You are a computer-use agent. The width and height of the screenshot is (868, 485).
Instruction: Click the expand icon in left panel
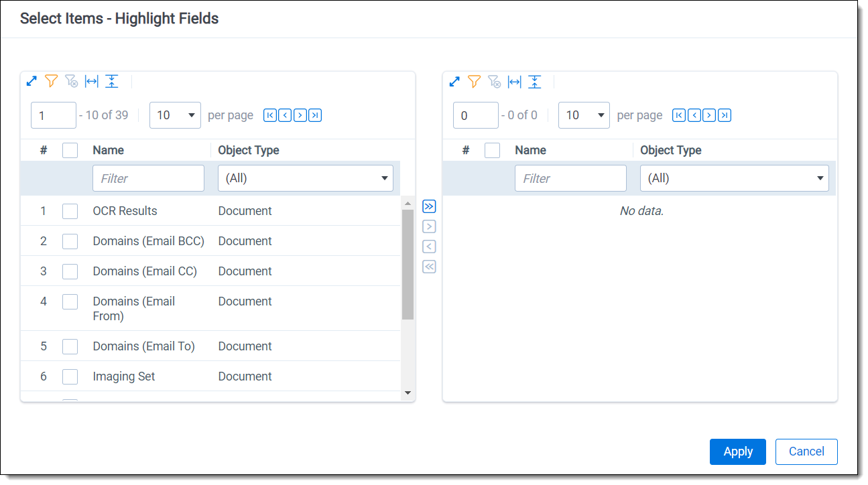click(x=32, y=82)
